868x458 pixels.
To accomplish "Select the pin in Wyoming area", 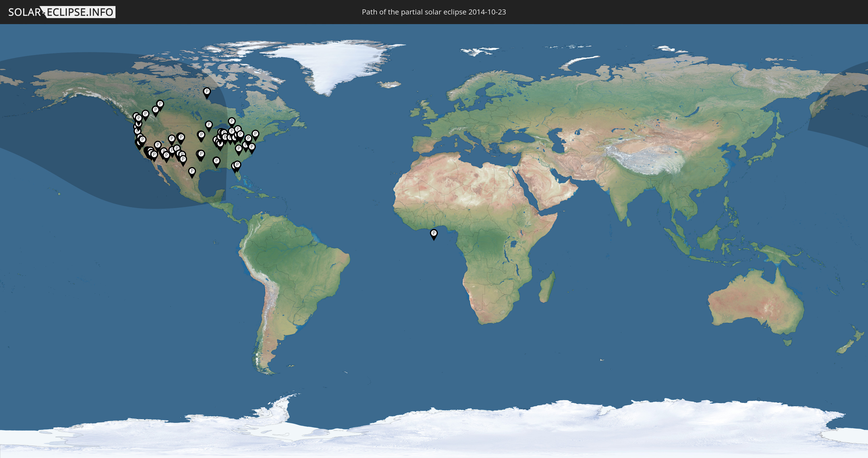I will point(171,139).
